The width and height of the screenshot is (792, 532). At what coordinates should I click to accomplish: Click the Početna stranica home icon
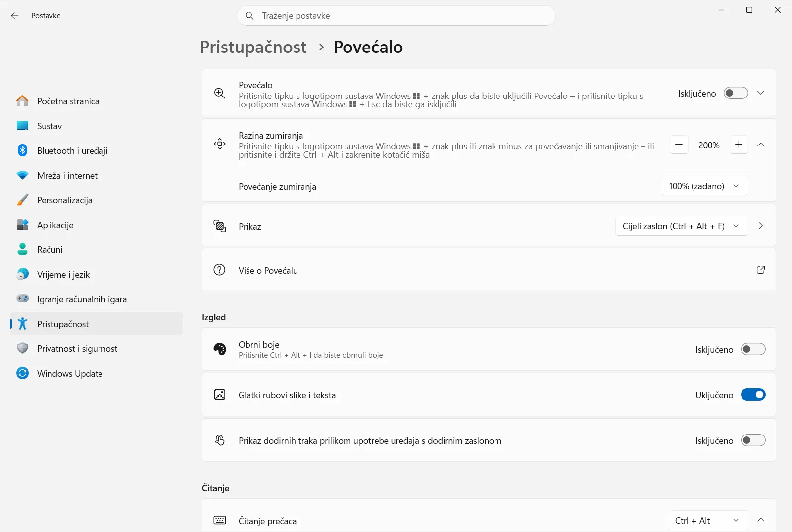(x=22, y=101)
